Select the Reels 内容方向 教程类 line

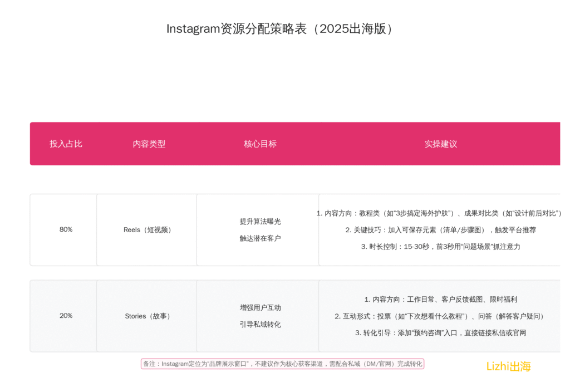point(440,213)
